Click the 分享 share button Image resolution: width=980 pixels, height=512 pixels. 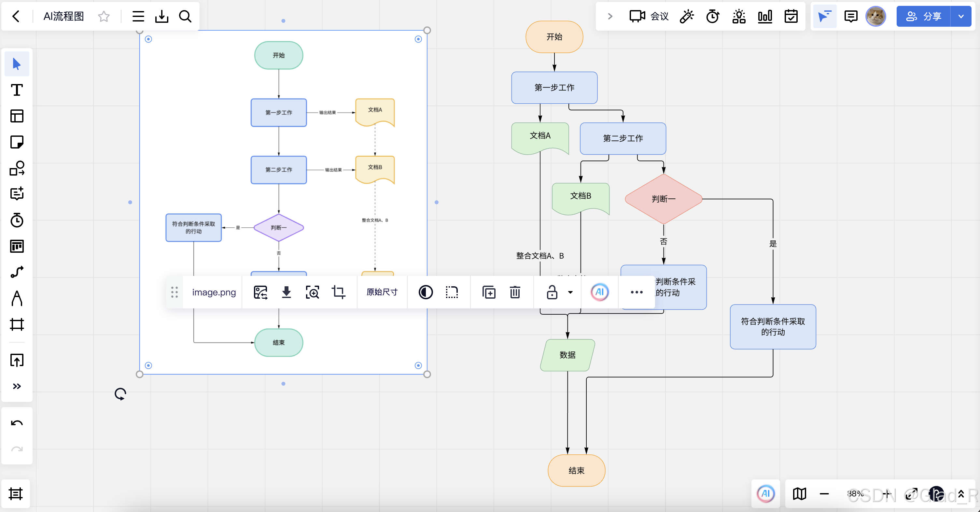pos(924,16)
